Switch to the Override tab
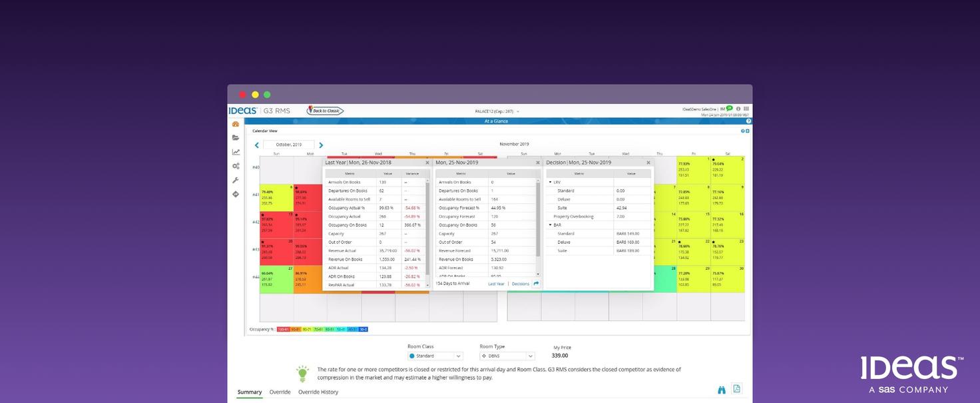The image size is (980, 403). (x=280, y=392)
